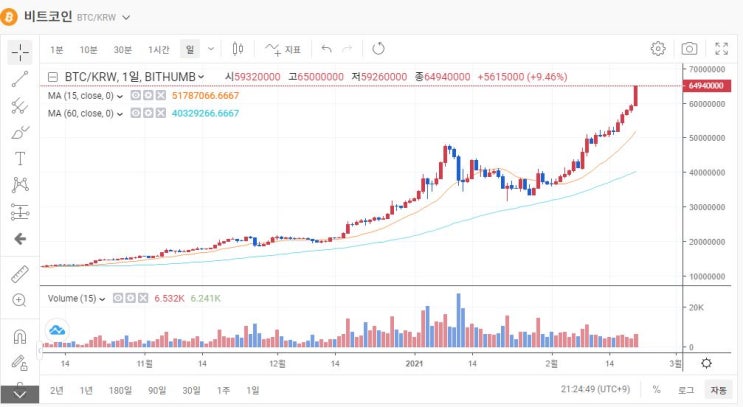
Task: Collapse the sidebar with bottom chevron button
Action: click(x=20, y=394)
